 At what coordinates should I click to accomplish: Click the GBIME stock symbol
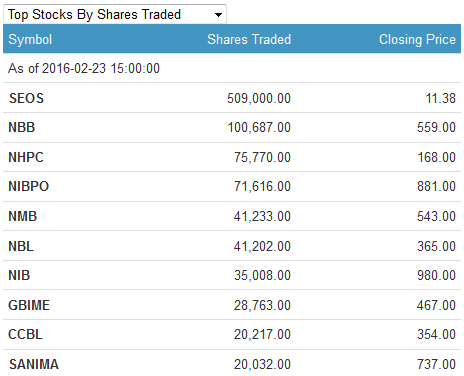click(29, 305)
